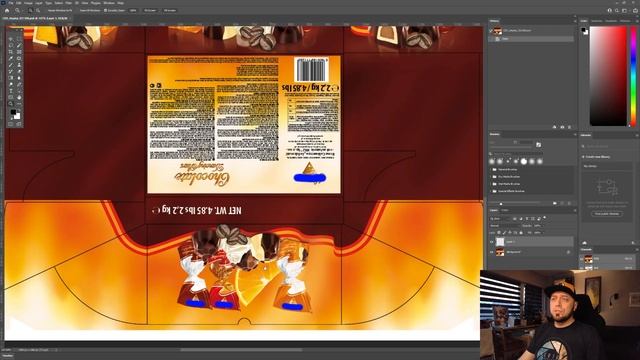Open the Filter menu
The height and width of the screenshot is (360, 640).
69,3
